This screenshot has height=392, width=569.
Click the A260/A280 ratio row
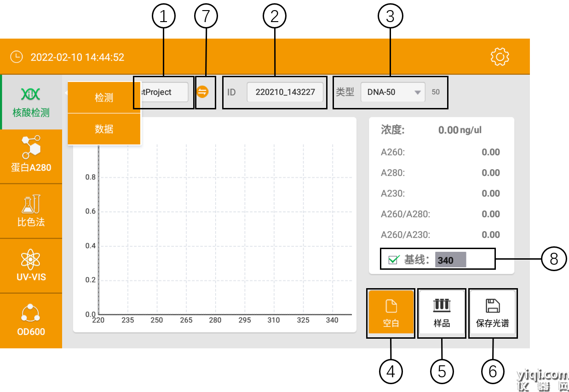pos(441,214)
